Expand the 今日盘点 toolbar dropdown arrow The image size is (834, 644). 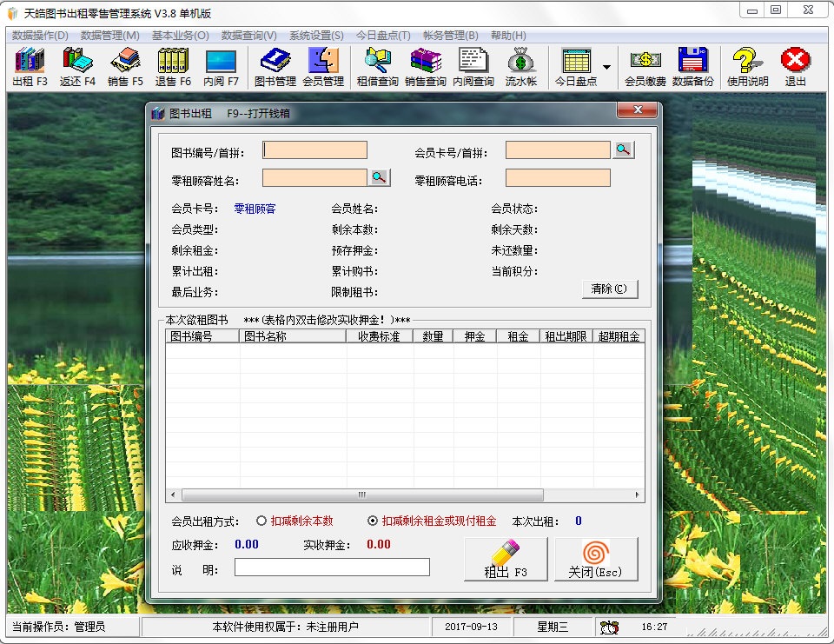(x=604, y=65)
